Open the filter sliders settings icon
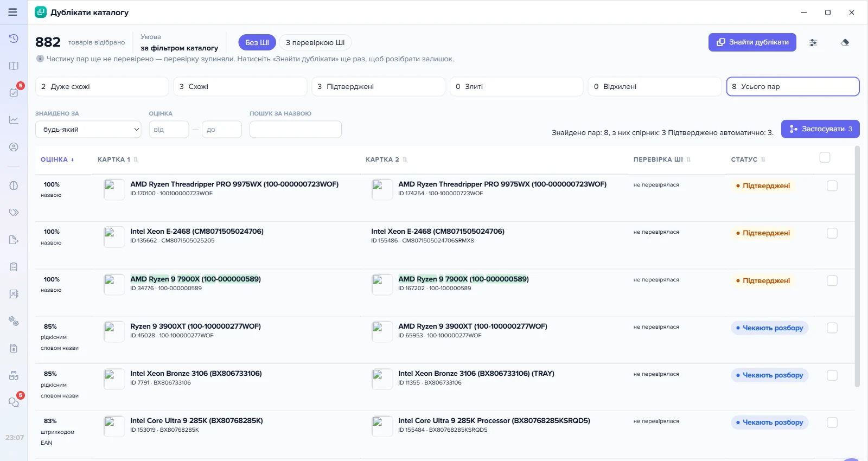The height and width of the screenshot is (461, 868). coord(813,42)
